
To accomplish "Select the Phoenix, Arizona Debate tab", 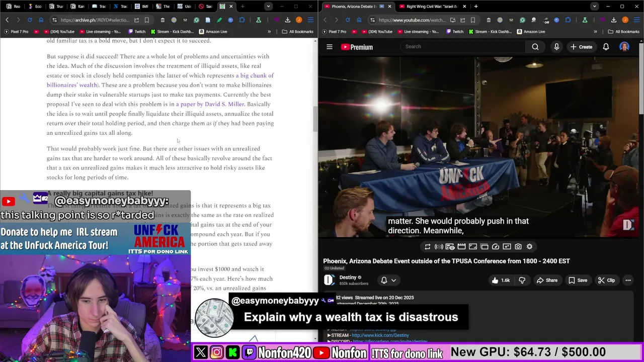I will (357, 7).
